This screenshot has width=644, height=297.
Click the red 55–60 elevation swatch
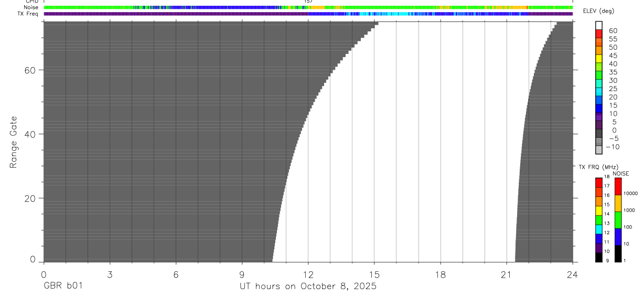pyautogui.click(x=599, y=34)
